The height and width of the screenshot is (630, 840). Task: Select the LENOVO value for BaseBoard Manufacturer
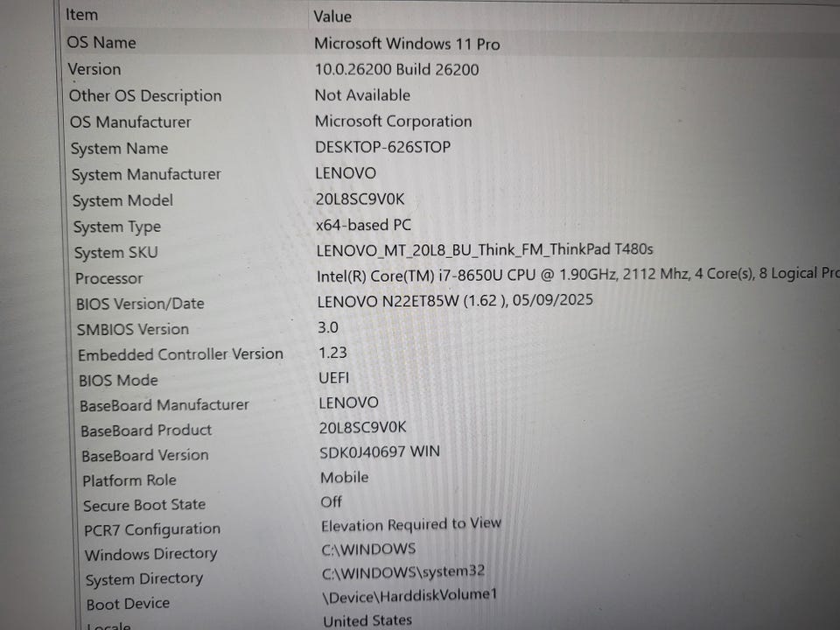click(349, 402)
